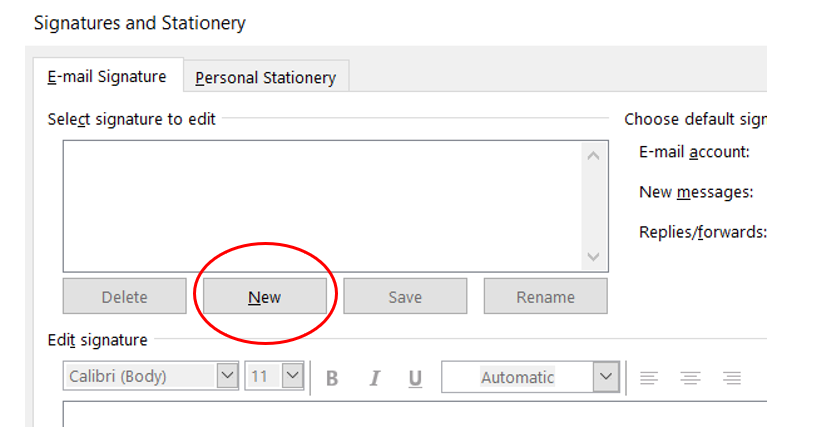This screenshot has width=827, height=442.
Task: Toggle Italic formatting icon
Action: 375,378
